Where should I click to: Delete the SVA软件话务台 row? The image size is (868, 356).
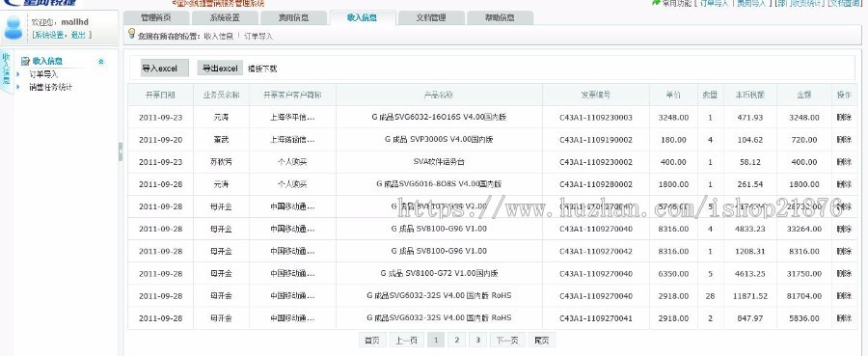pos(844,162)
